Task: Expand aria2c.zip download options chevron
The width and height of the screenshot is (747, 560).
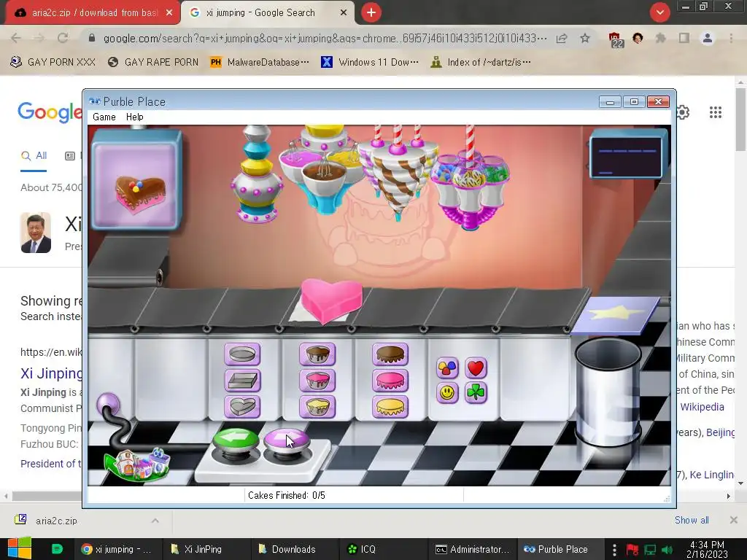Action: click(x=155, y=521)
